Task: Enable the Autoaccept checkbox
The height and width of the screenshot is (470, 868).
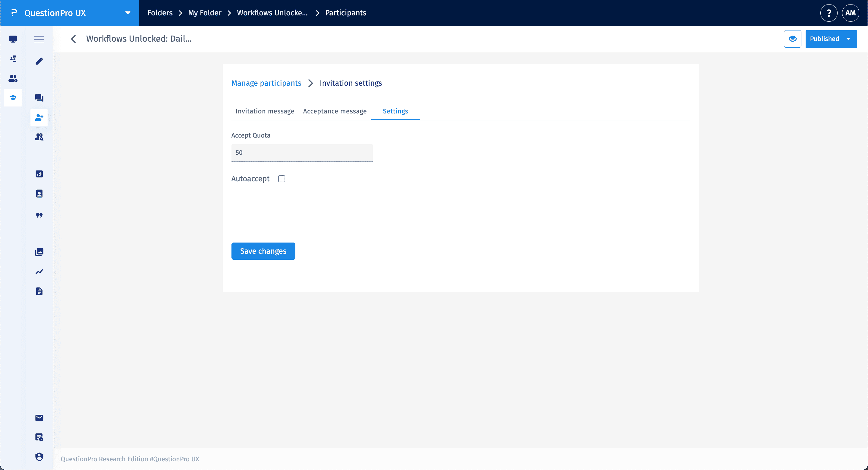Action: [x=282, y=178]
